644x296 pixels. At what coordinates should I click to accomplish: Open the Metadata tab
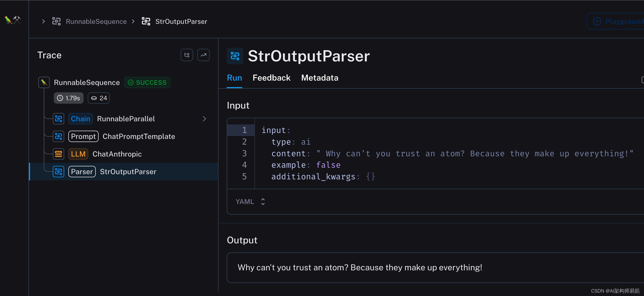[x=319, y=78]
